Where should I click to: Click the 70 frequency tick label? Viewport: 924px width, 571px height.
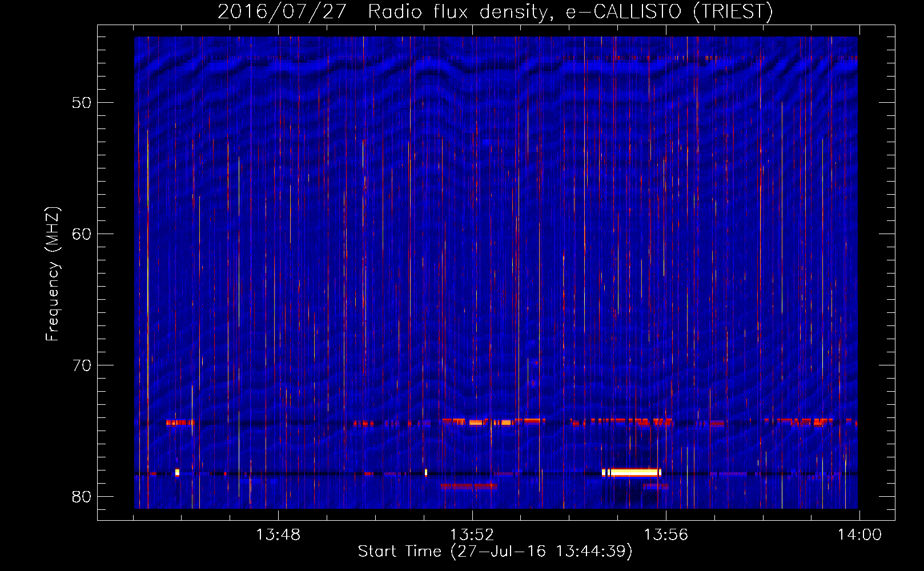coord(82,365)
